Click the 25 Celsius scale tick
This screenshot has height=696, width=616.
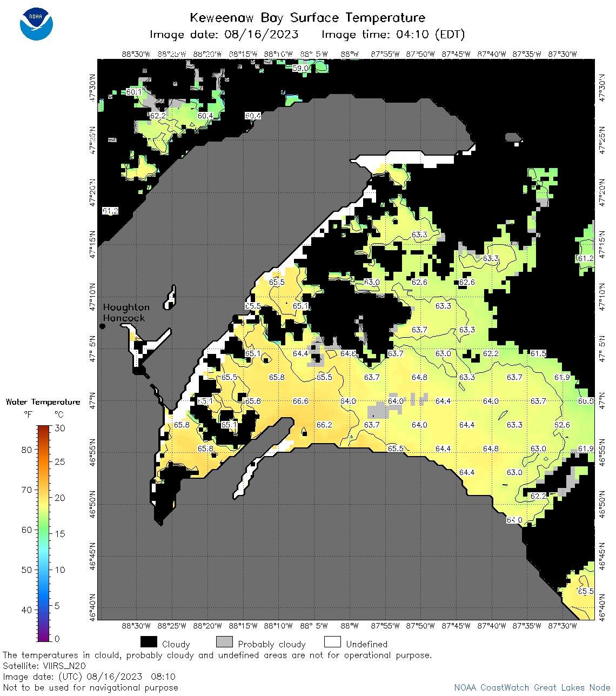[59, 461]
